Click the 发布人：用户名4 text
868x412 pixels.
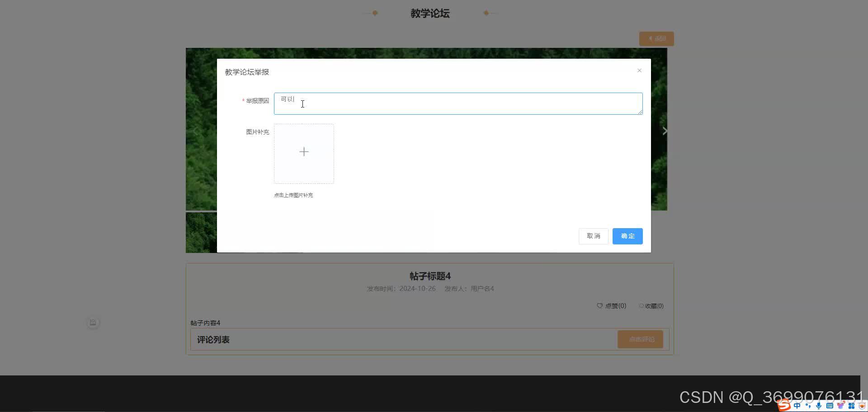coord(469,289)
